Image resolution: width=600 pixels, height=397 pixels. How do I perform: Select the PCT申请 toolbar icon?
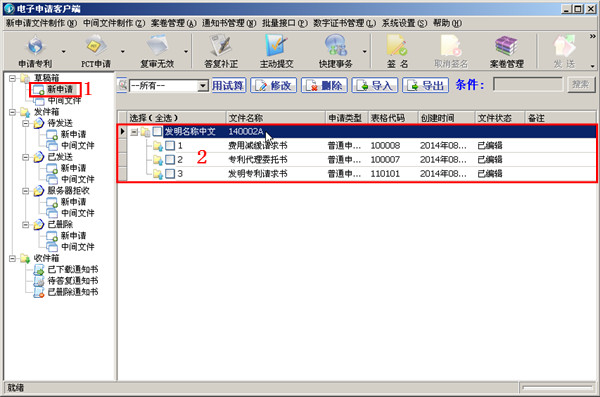coord(96,51)
